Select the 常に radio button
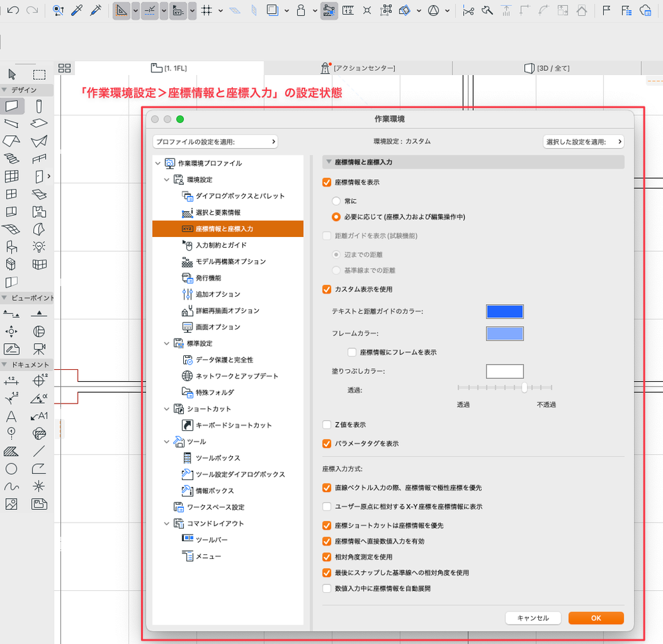 coord(336,200)
